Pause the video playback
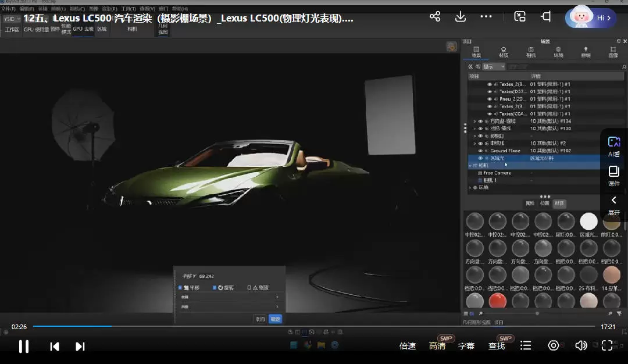 pyautogui.click(x=24, y=347)
